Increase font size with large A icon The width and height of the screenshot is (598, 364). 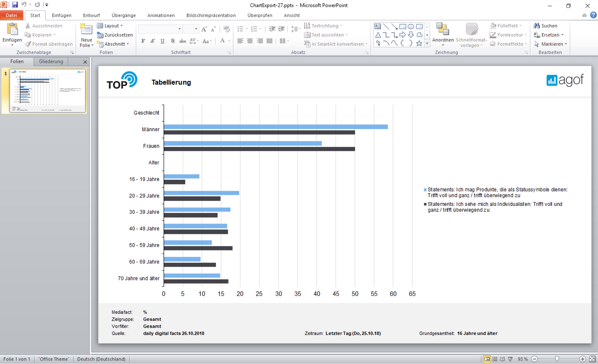204,29
